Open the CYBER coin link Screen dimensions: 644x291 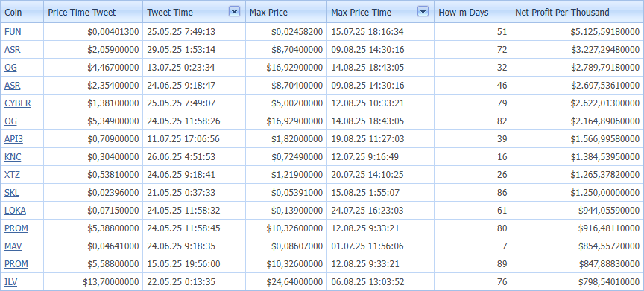coord(18,103)
